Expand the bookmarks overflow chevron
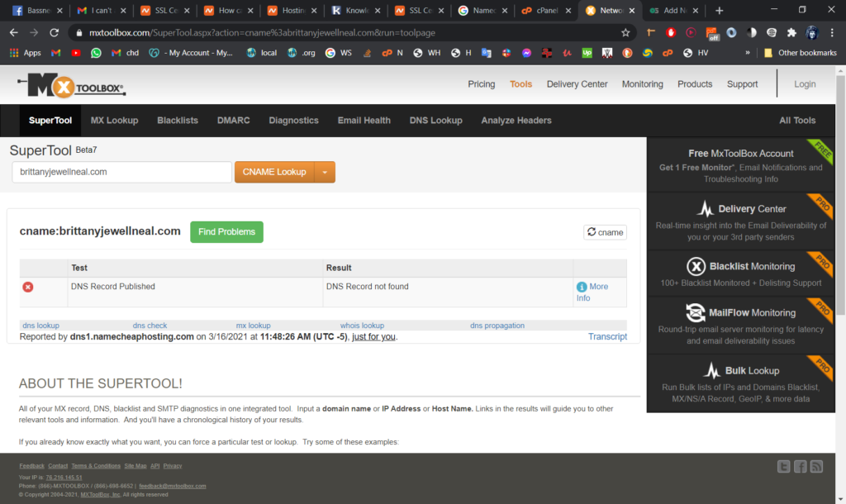846x504 pixels. click(x=748, y=53)
